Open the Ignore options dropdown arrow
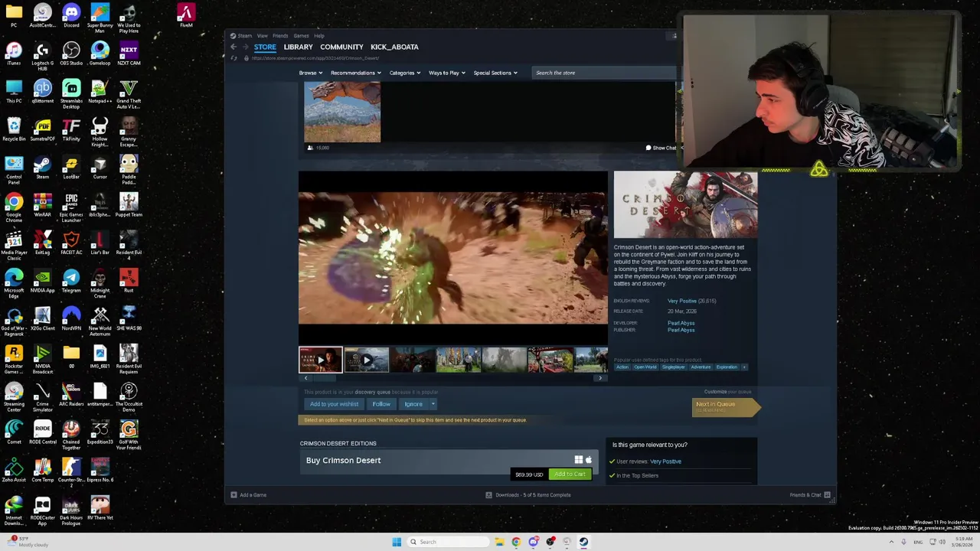The width and height of the screenshot is (980, 551). click(x=433, y=404)
